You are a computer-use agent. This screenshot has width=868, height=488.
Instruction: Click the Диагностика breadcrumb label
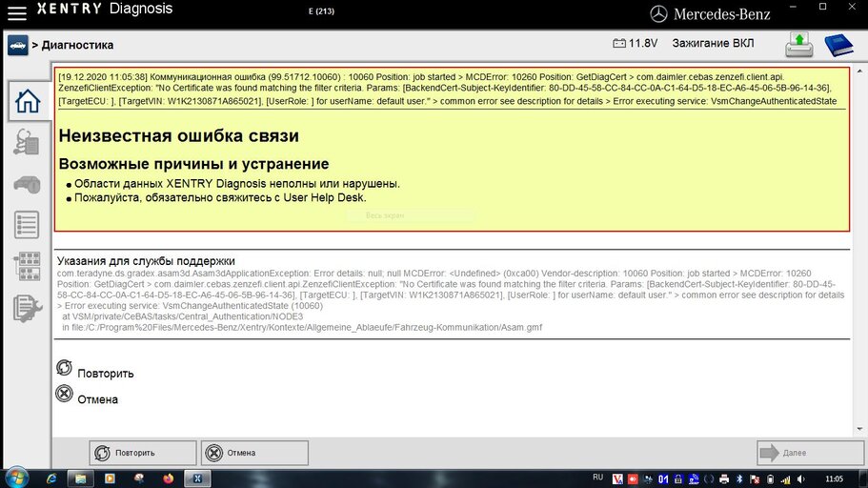[x=77, y=45]
